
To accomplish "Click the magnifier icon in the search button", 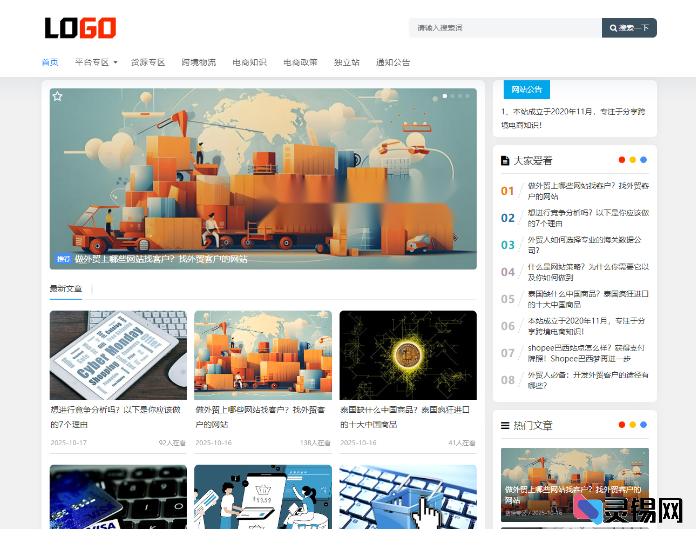I will [x=613, y=28].
